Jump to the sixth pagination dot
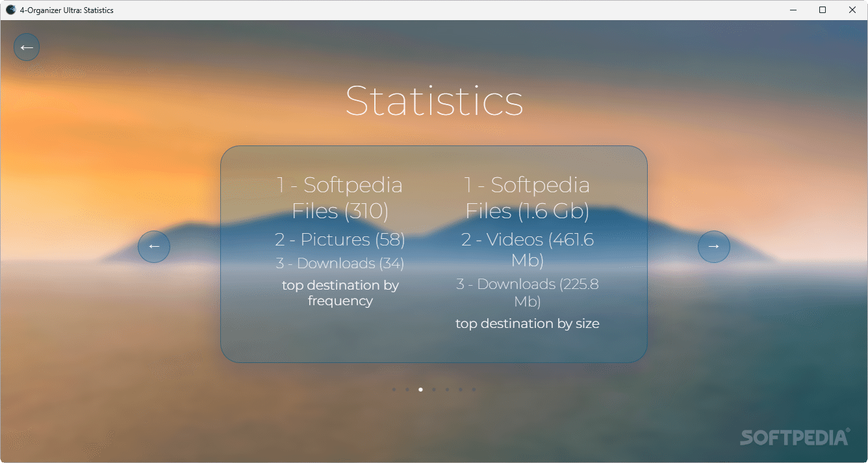 click(x=461, y=390)
